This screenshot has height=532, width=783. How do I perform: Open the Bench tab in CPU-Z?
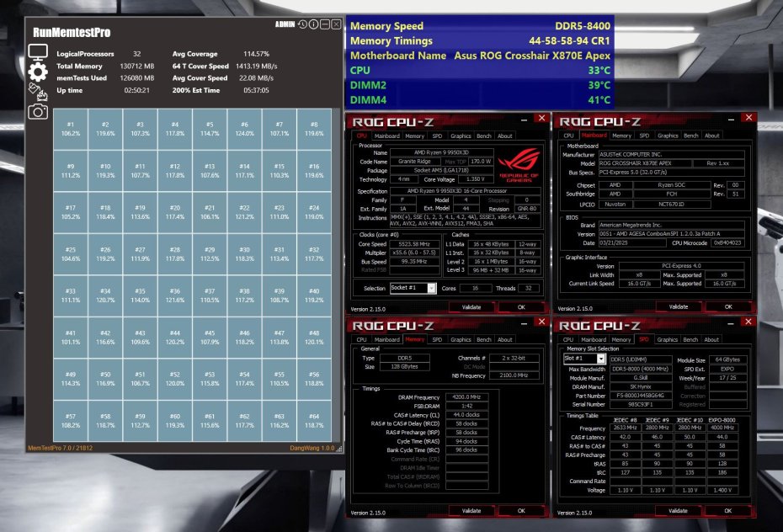tap(482, 135)
